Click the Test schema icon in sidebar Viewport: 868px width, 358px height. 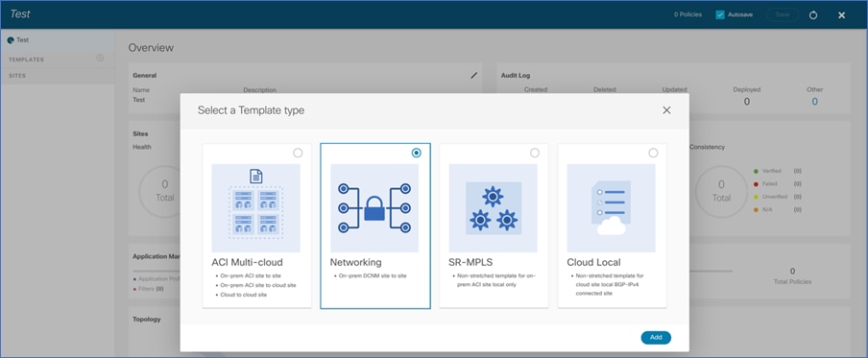[x=11, y=40]
